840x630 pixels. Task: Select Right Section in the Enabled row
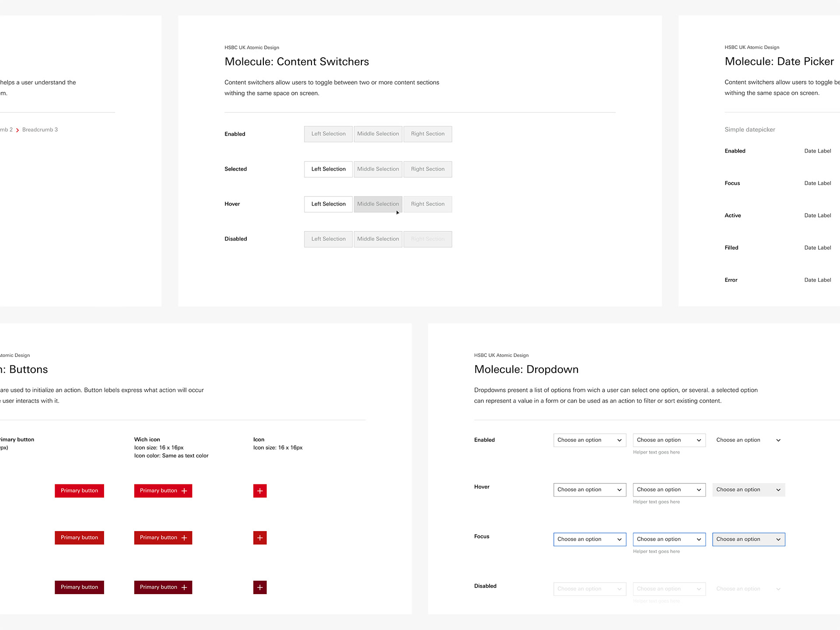(x=428, y=134)
